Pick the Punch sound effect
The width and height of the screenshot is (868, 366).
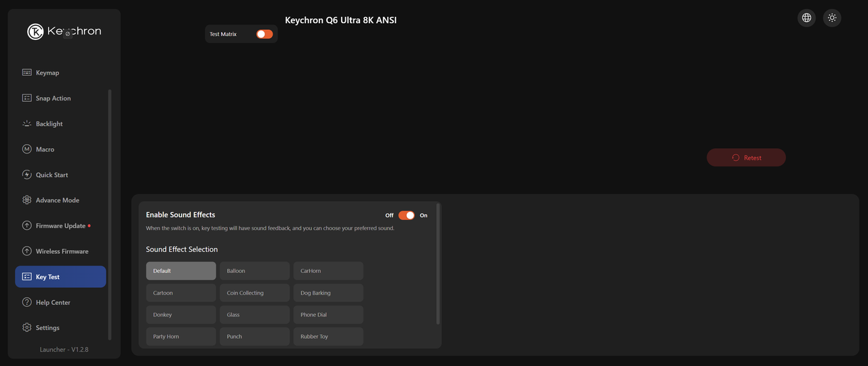point(254,336)
